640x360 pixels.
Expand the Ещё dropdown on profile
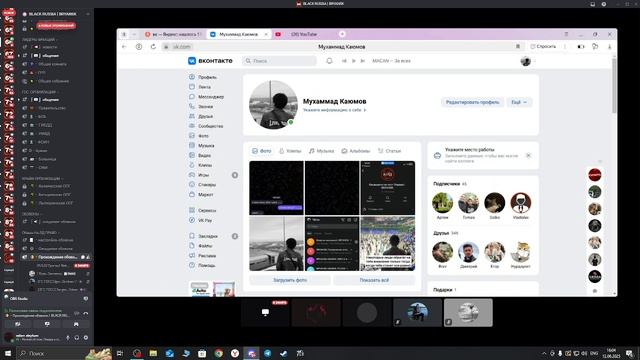click(x=519, y=102)
